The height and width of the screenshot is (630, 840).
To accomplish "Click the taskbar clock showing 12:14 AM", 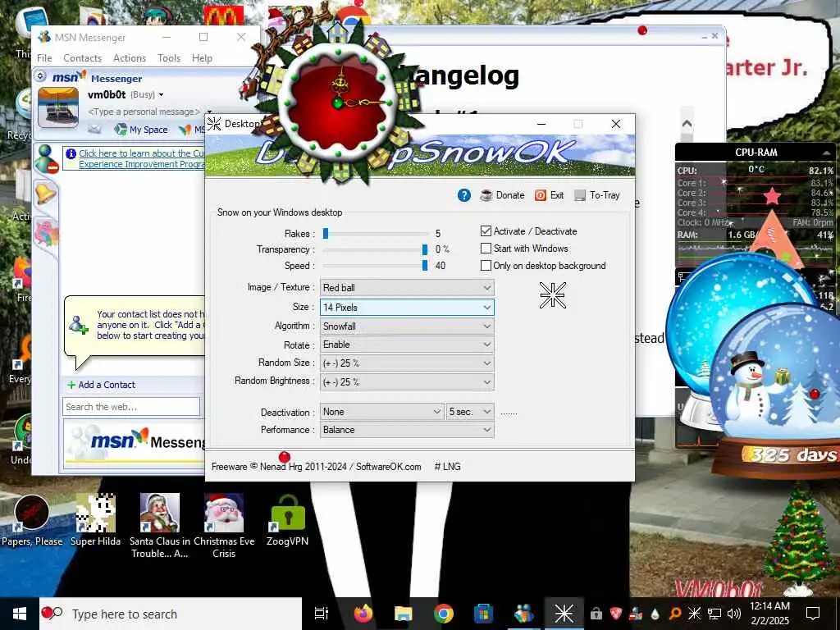I will point(769,614).
